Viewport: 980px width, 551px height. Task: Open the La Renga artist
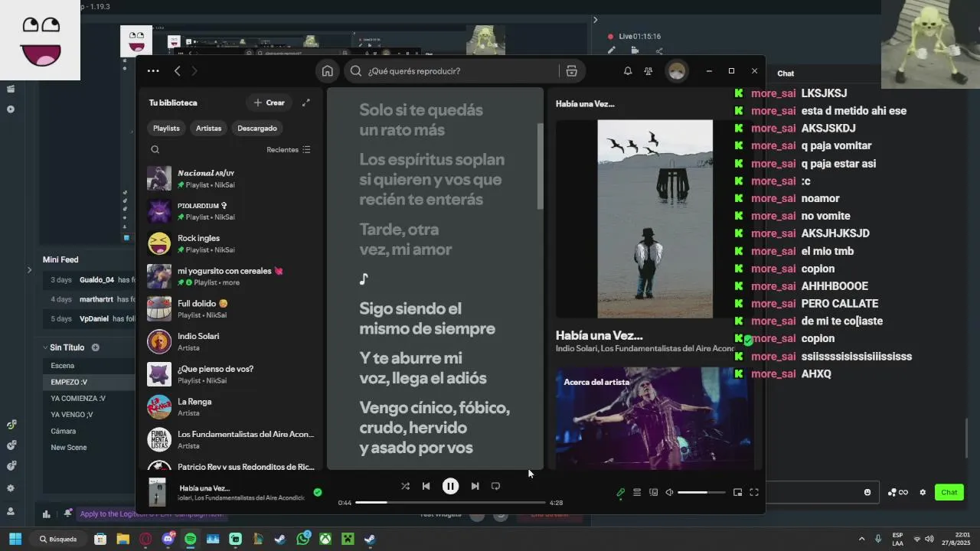pos(230,407)
